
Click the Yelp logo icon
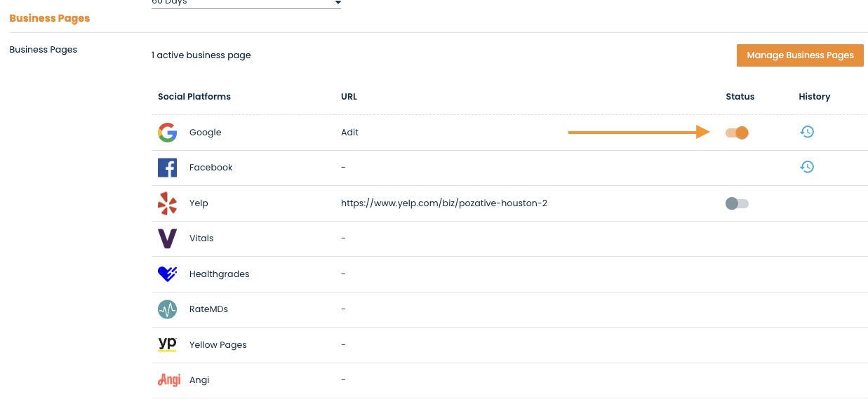point(167,203)
